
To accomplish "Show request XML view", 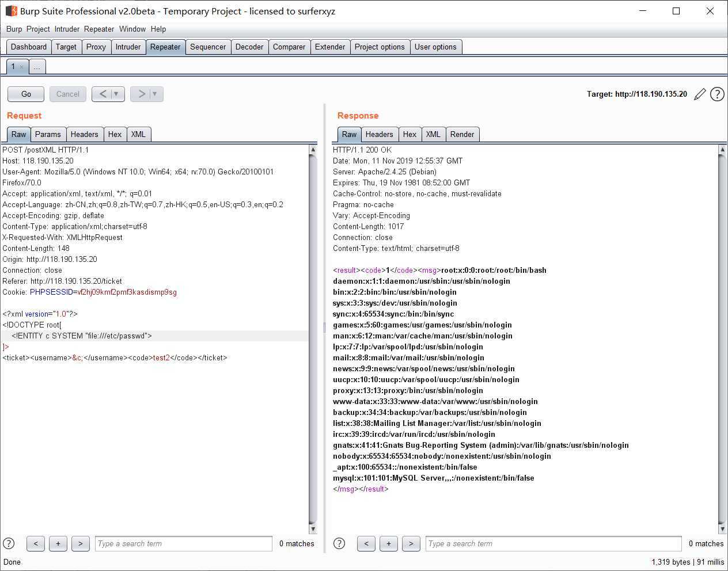I will tap(138, 134).
